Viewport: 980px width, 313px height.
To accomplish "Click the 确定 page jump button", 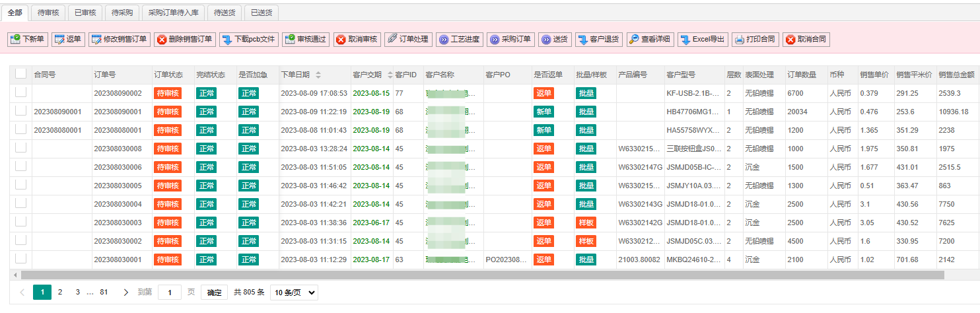I will click(x=215, y=292).
